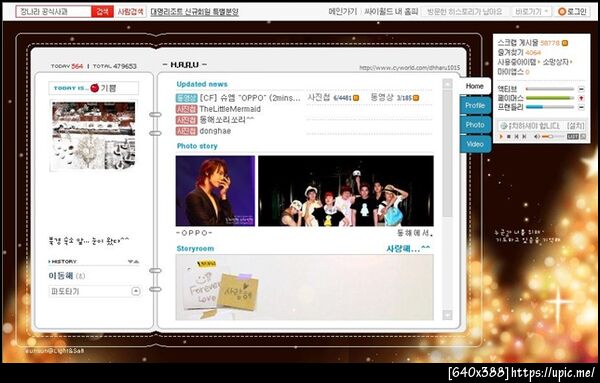Open 즐겨찾기 favorites
Image resolution: width=600 pixels, height=383 pixels.
pyautogui.click(x=510, y=52)
